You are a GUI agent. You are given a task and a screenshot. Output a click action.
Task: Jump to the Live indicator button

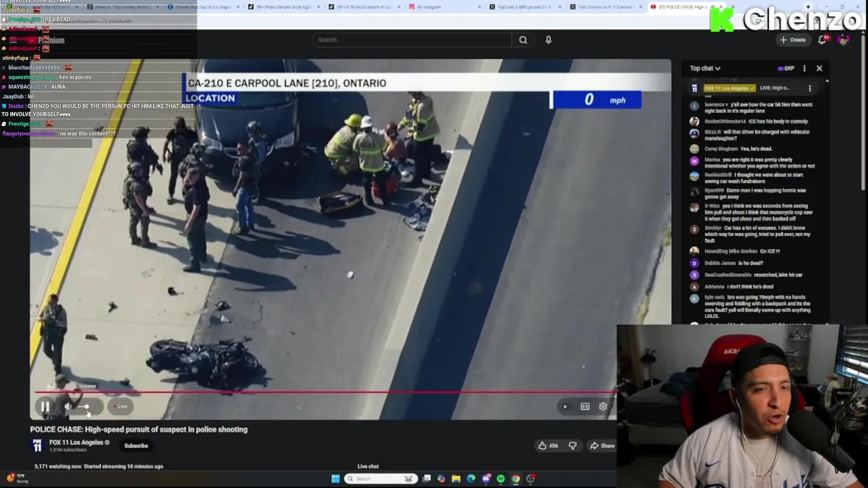click(121, 407)
